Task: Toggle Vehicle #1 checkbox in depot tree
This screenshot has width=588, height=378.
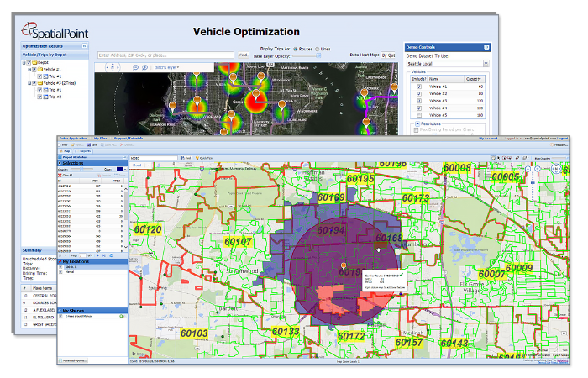Action: [x=34, y=70]
